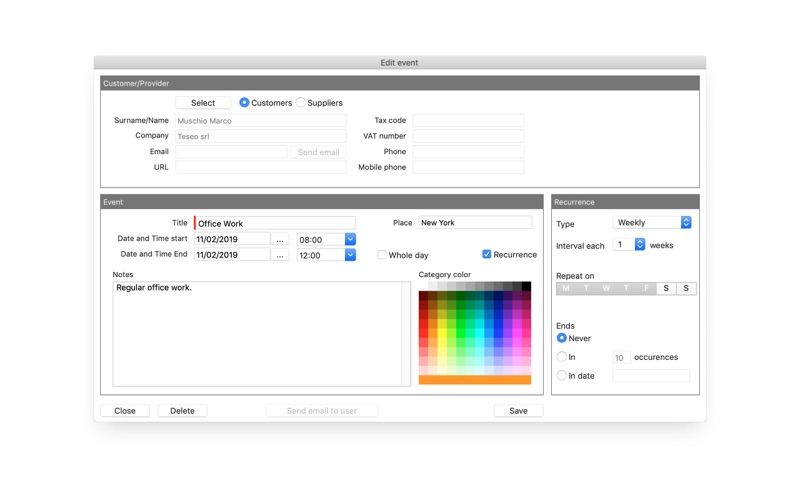The image size is (800, 500).
Task: Toggle Monday in the Repeat on days
Action: (x=566, y=288)
